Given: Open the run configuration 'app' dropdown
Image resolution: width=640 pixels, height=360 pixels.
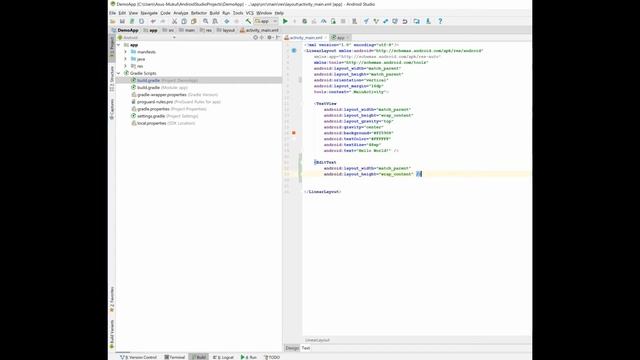Looking at the screenshot, I should [266, 21].
